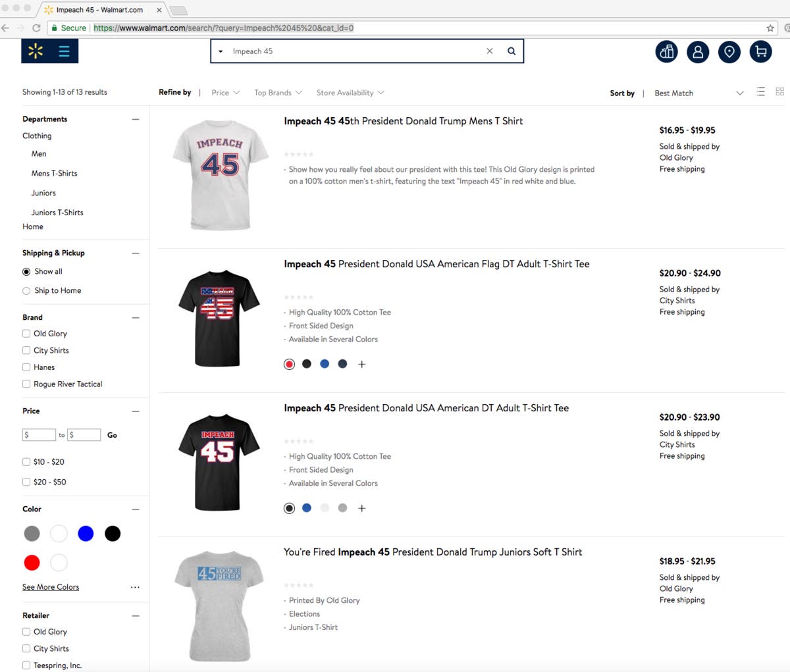Open the Top Brands refine dropdown
Image resolution: width=790 pixels, height=672 pixels.
pos(278,93)
